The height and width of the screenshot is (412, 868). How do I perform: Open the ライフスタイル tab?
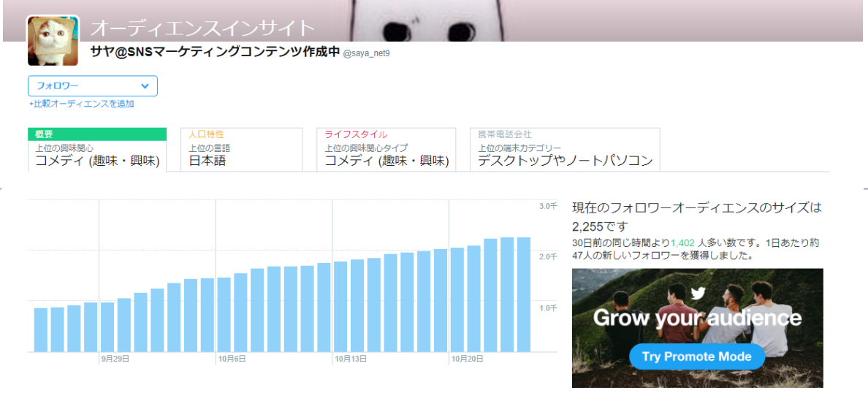[x=386, y=150]
